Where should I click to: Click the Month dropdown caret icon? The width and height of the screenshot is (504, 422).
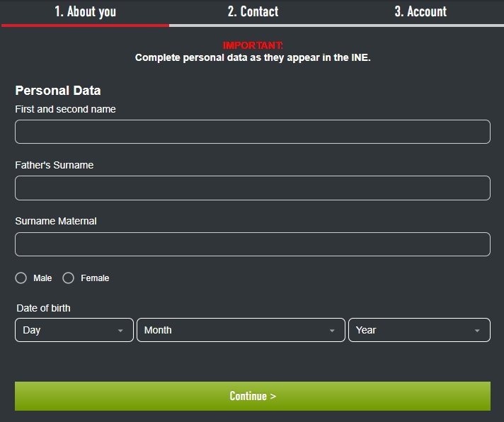coord(332,331)
